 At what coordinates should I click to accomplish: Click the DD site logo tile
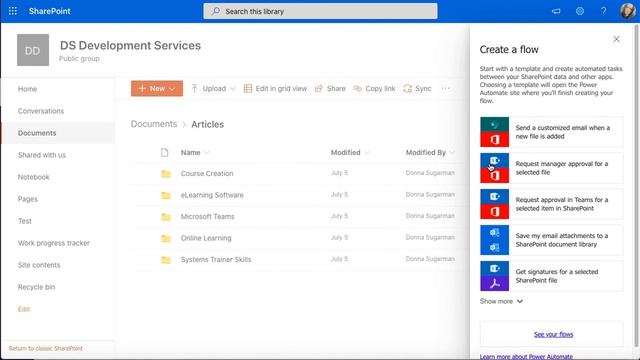click(33, 50)
